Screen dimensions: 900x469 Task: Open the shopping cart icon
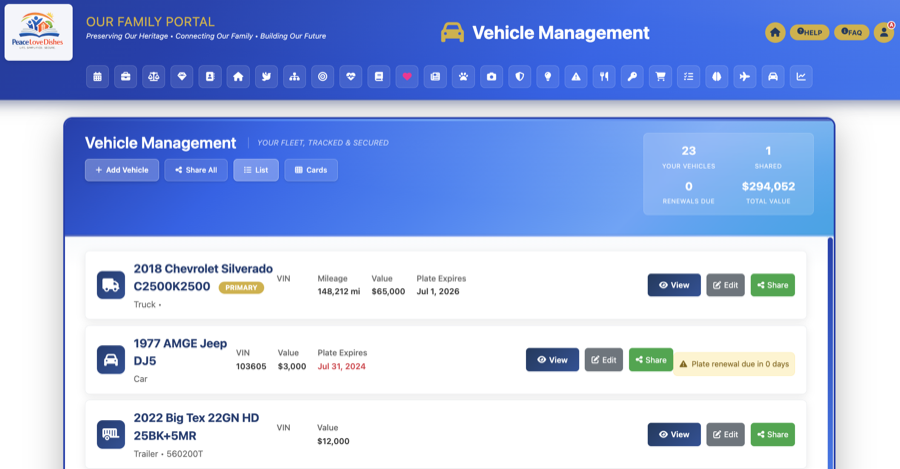(660, 76)
